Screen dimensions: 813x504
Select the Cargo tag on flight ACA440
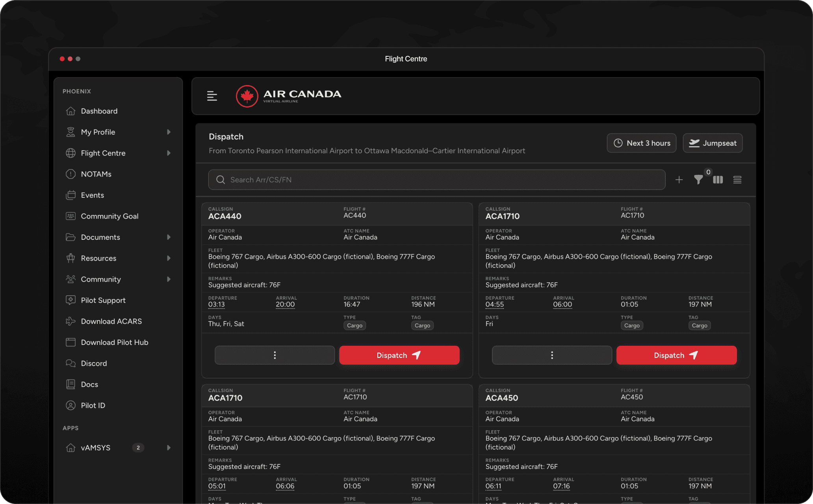click(422, 325)
